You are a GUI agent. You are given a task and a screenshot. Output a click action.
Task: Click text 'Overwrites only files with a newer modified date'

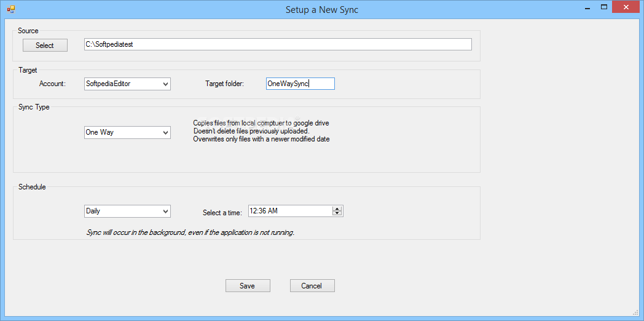point(262,139)
